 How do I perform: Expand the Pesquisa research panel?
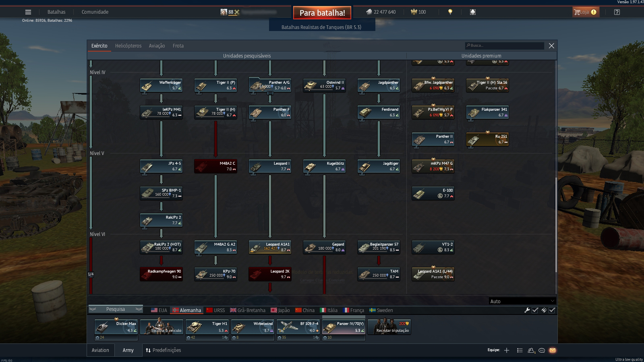tap(116, 309)
